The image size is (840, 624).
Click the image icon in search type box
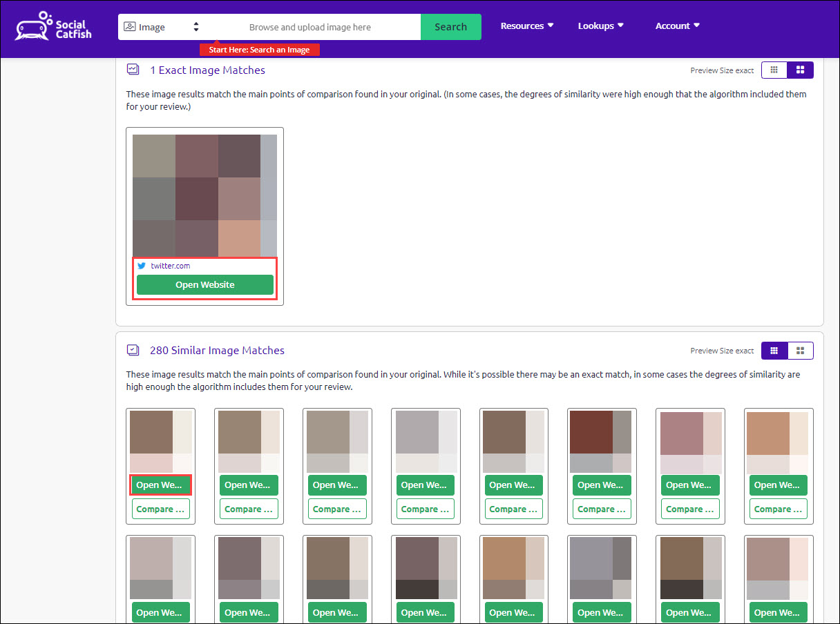(129, 27)
